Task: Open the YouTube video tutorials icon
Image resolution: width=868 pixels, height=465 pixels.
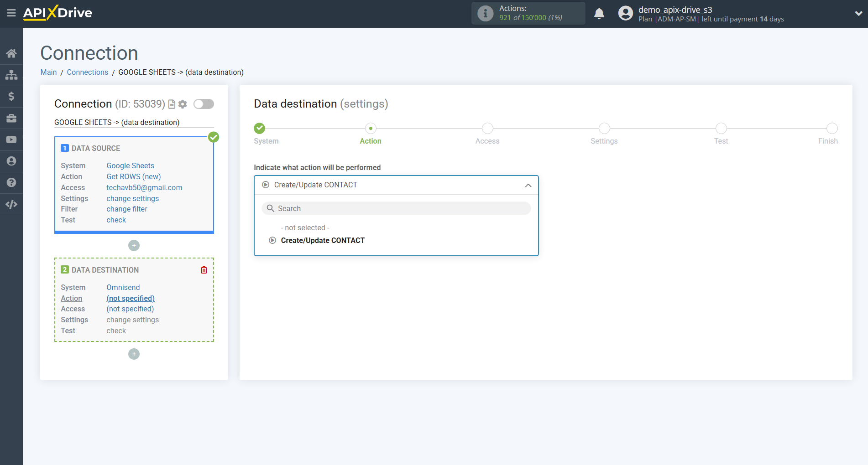Action: 11,139
